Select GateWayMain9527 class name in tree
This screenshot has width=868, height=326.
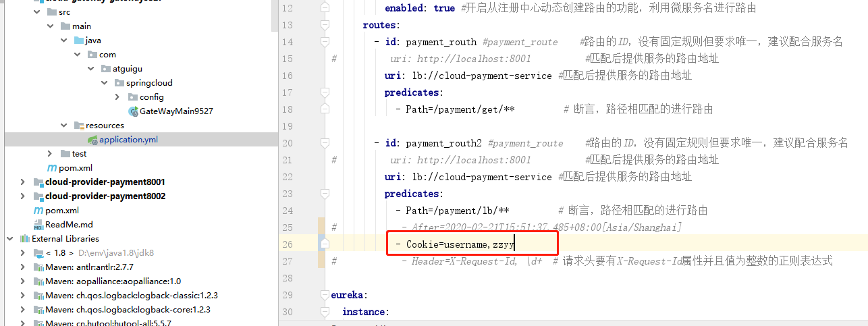[176, 111]
